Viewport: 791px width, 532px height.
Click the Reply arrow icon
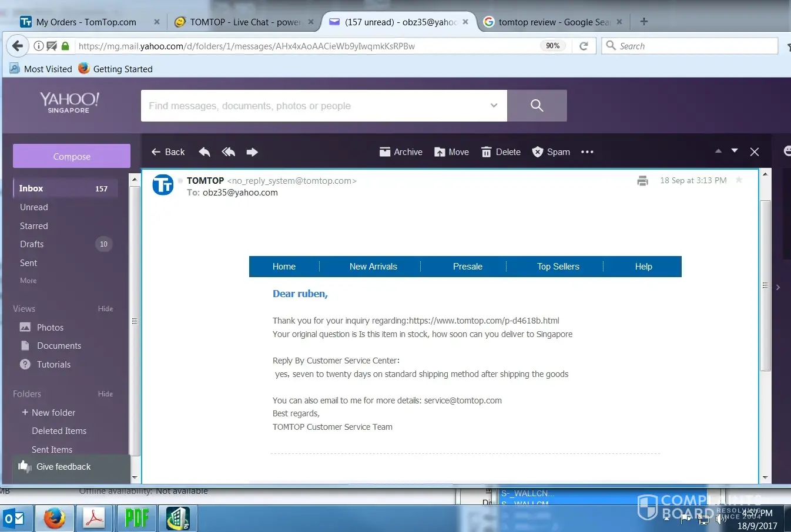coord(205,152)
